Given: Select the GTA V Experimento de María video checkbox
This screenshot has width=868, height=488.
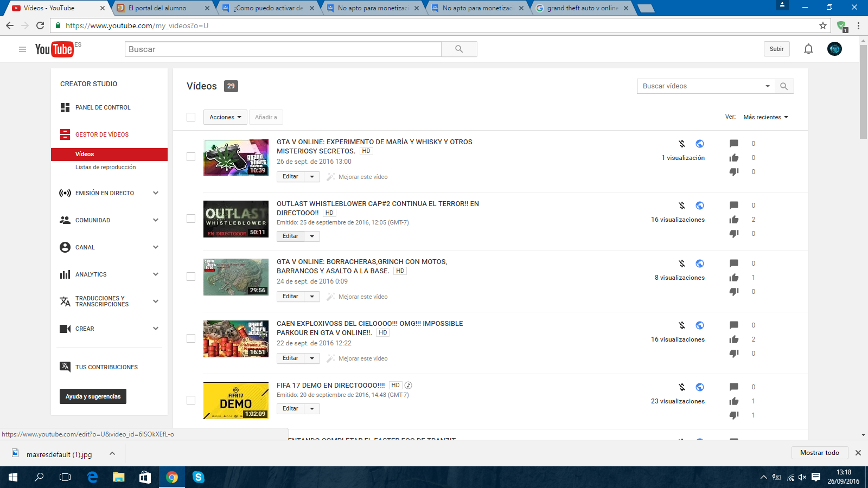Looking at the screenshot, I should tap(191, 157).
